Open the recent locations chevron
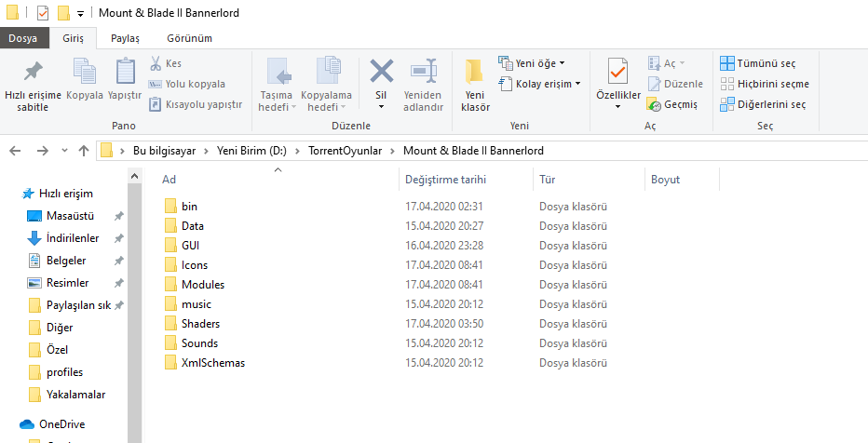This screenshot has width=868, height=443. 64,151
